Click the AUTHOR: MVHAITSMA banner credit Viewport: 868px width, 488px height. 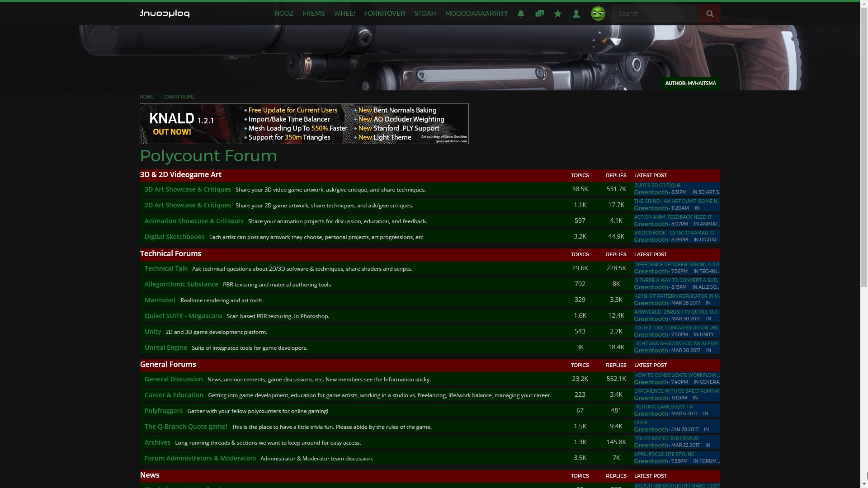click(x=690, y=83)
